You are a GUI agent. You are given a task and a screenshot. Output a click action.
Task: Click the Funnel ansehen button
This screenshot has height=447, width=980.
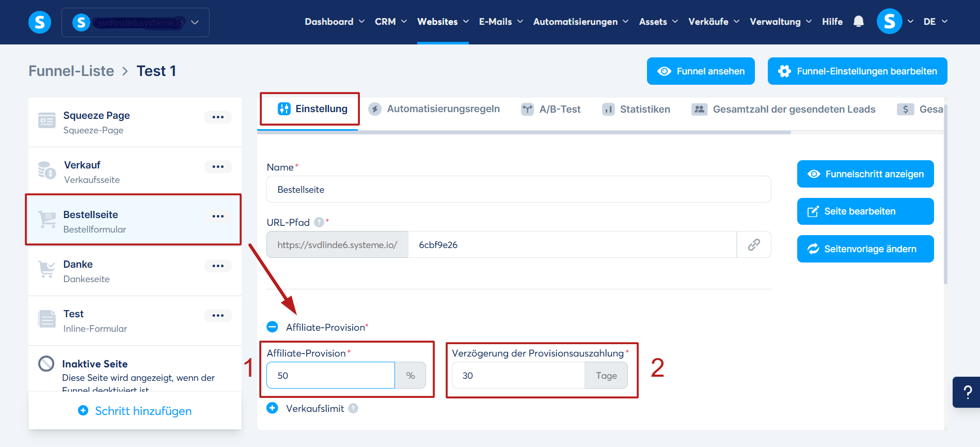(701, 71)
